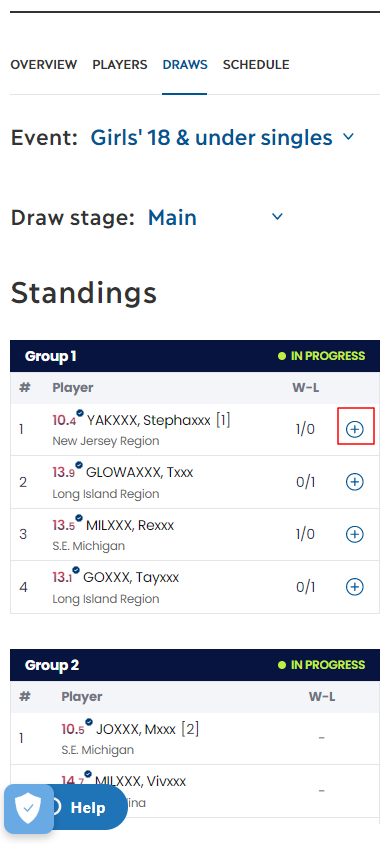Viewport: 390px width, 844px height.
Task: Click verified badge next to JOXXX rating
Action: [89, 722]
